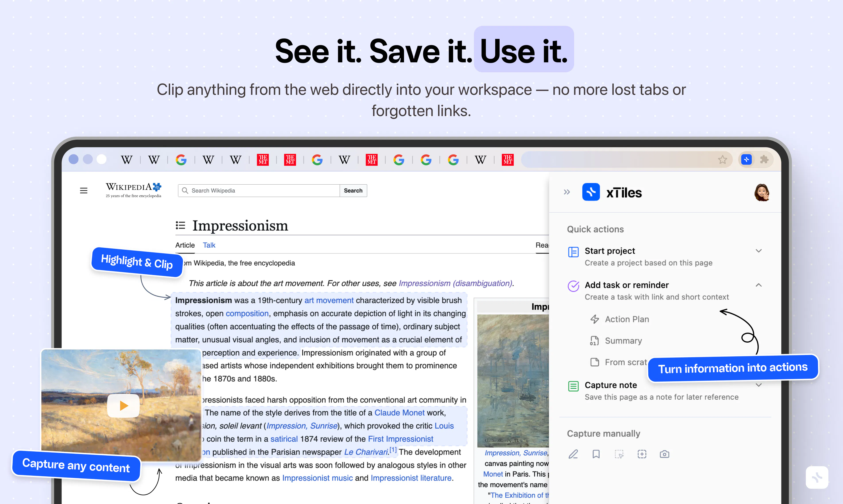843x504 pixels.
Task: Open the Wikipedia hamburger main menu
Action: pyautogui.click(x=84, y=191)
